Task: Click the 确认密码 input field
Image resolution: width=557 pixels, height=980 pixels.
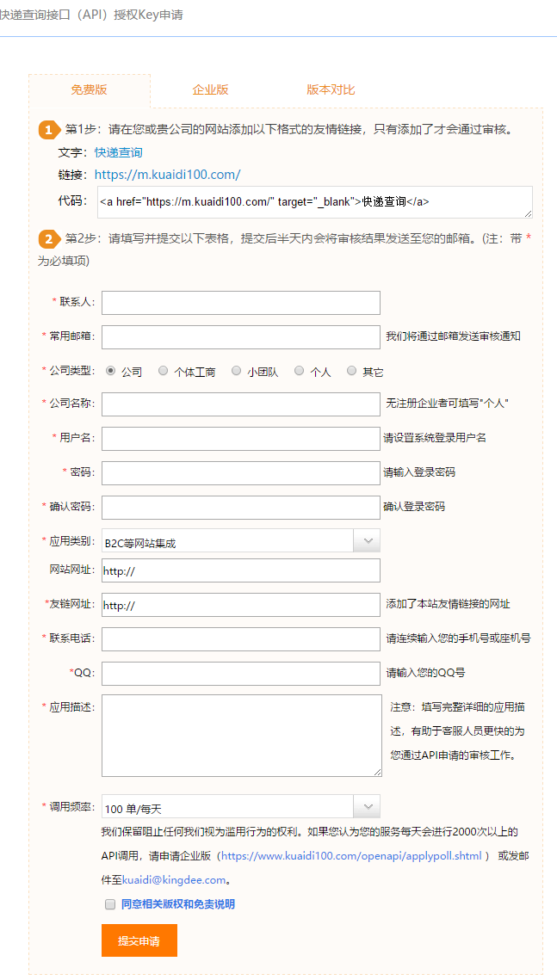Action: pyautogui.click(x=241, y=508)
